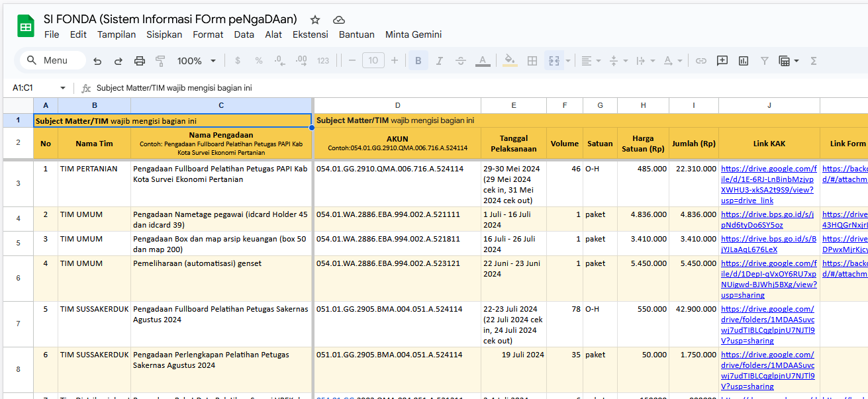Insert a chart from the toolbar
The image size is (868, 399).
click(x=744, y=61)
